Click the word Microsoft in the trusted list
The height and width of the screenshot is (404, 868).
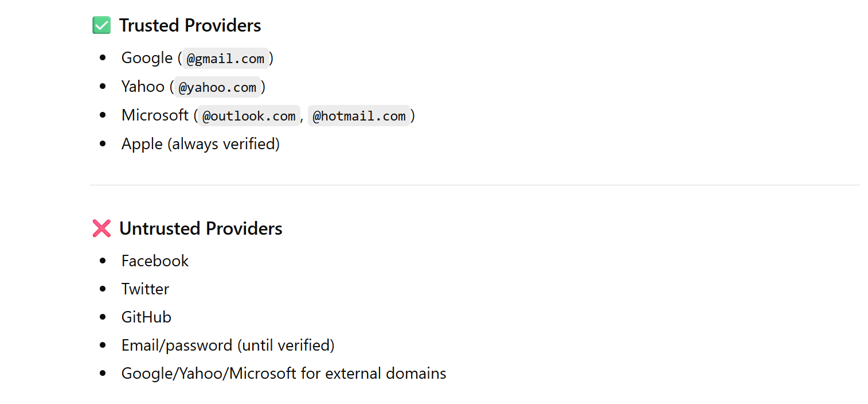tap(155, 115)
